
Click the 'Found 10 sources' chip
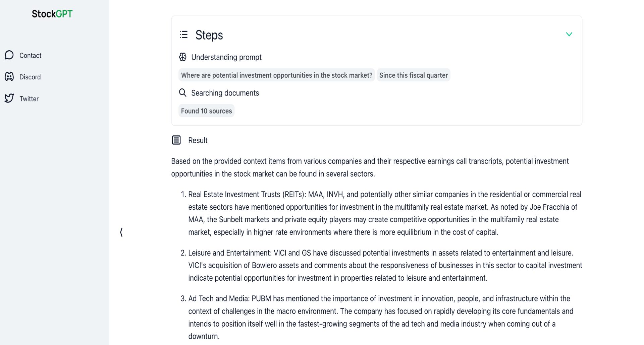tap(206, 111)
